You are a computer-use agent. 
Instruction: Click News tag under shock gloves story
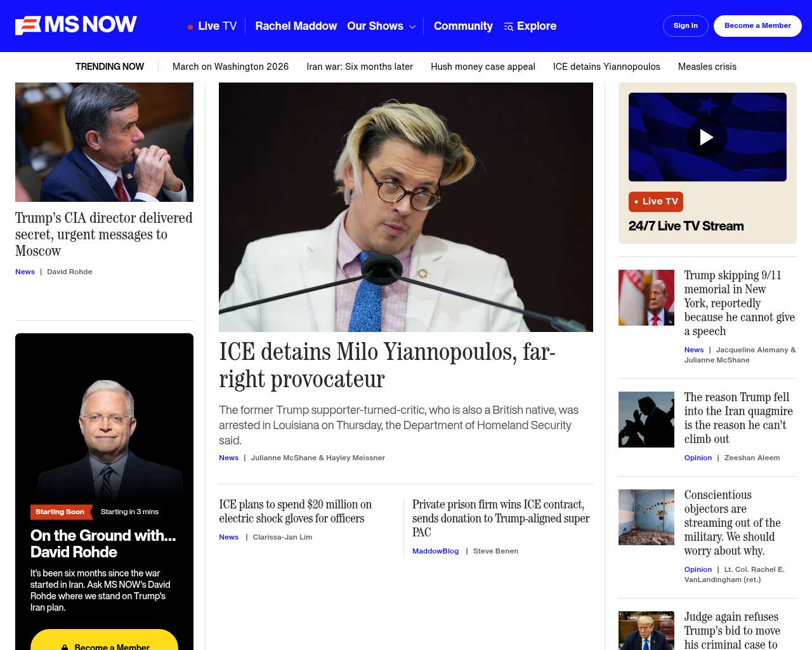point(228,537)
